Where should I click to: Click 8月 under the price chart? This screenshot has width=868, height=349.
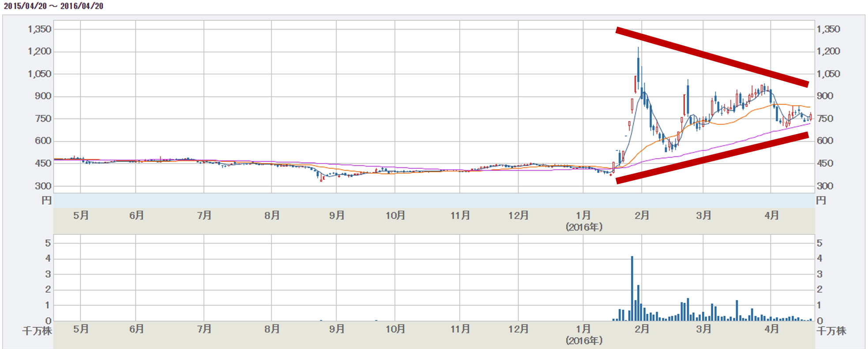tap(272, 215)
